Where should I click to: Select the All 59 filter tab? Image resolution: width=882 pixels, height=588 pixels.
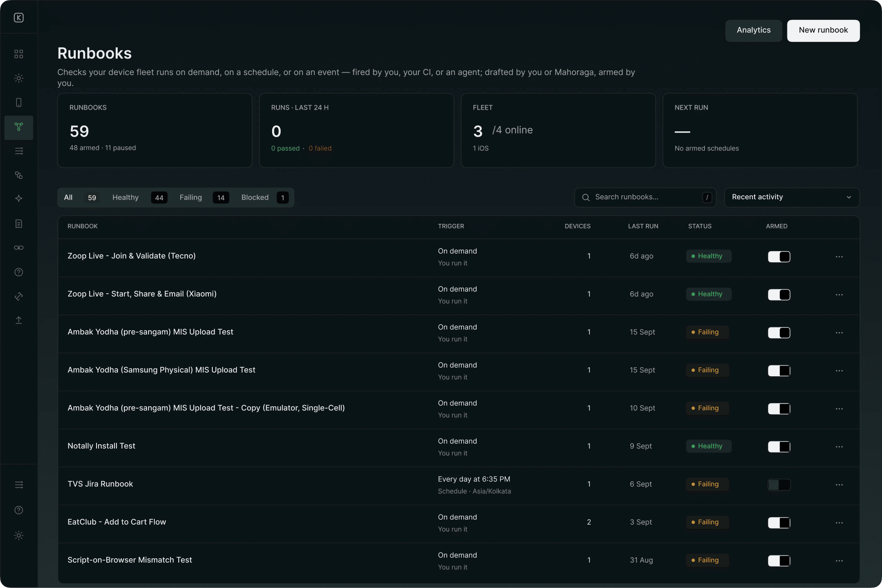(x=80, y=197)
